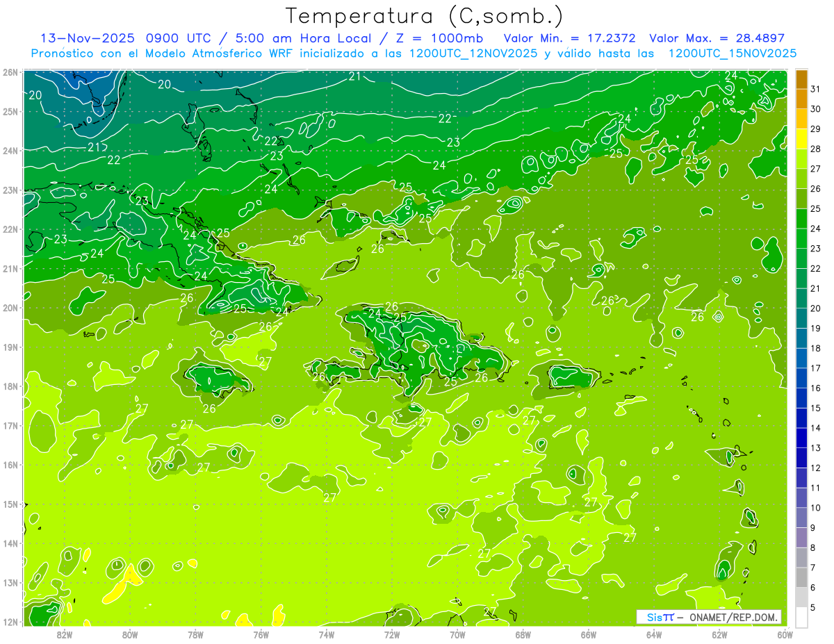834x644 pixels.
Task: Click the '18N' latitude axis label
Action: (10, 386)
